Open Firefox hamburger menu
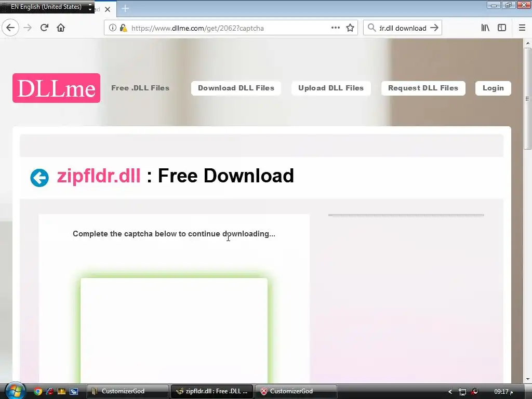This screenshot has height=399, width=532. coord(522,28)
